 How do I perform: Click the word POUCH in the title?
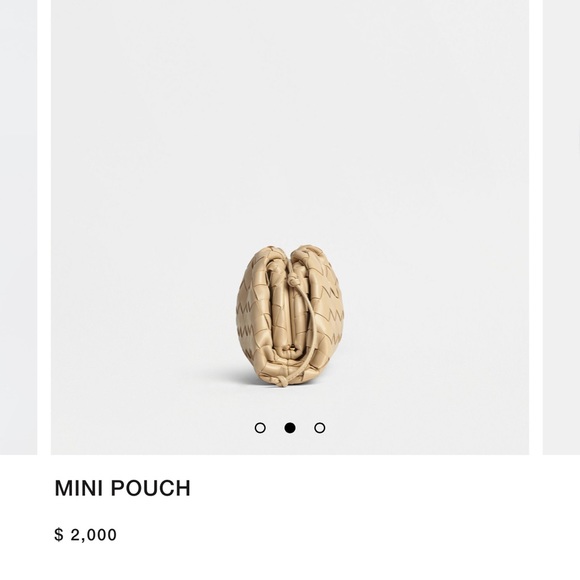[x=151, y=488]
